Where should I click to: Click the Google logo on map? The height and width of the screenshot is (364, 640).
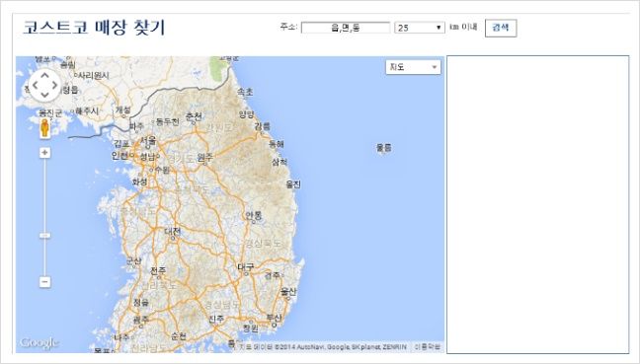pyautogui.click(x=39, y=343)
